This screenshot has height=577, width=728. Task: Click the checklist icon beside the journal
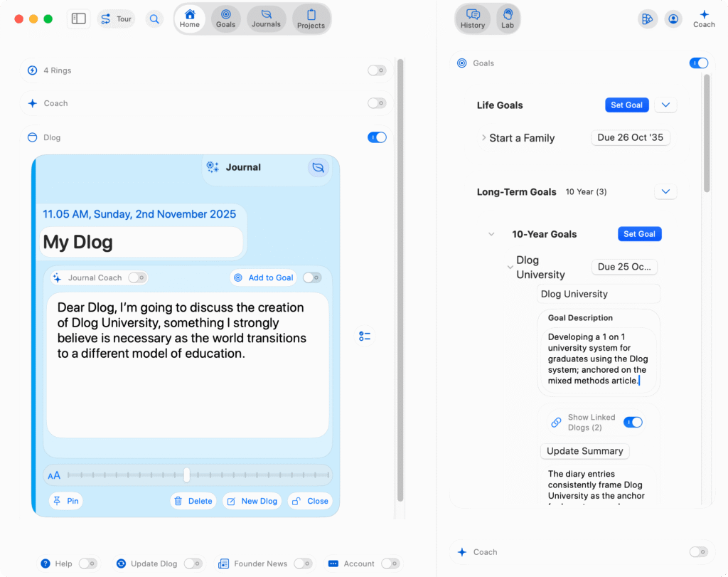365,336
